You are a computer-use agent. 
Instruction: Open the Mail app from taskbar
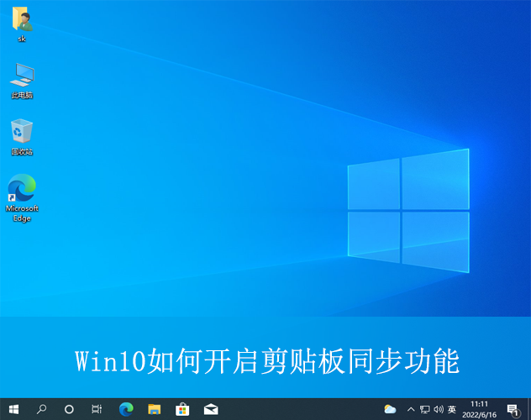211,409
